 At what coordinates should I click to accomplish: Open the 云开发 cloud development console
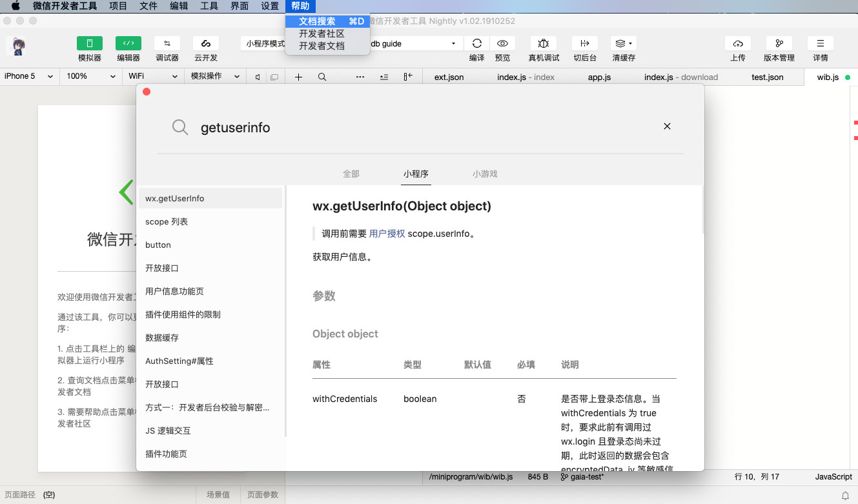pyautogui.click(x=206, y=44)
